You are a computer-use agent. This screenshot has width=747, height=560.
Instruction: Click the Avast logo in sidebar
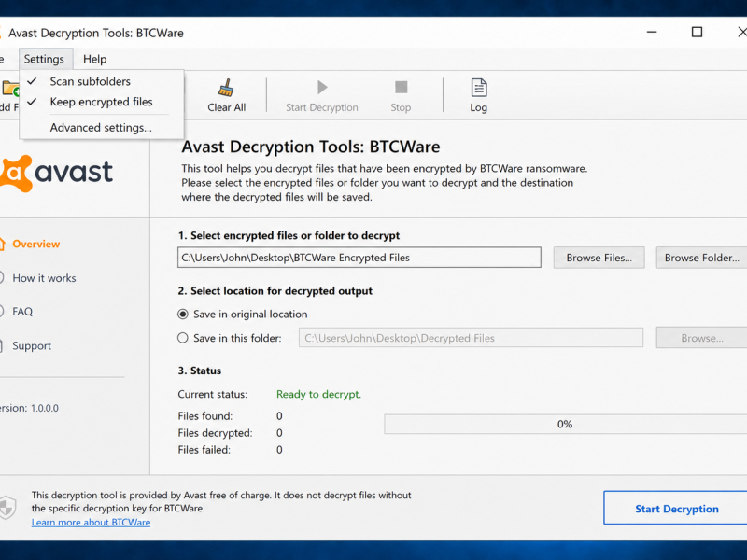(x=56, y=173)
